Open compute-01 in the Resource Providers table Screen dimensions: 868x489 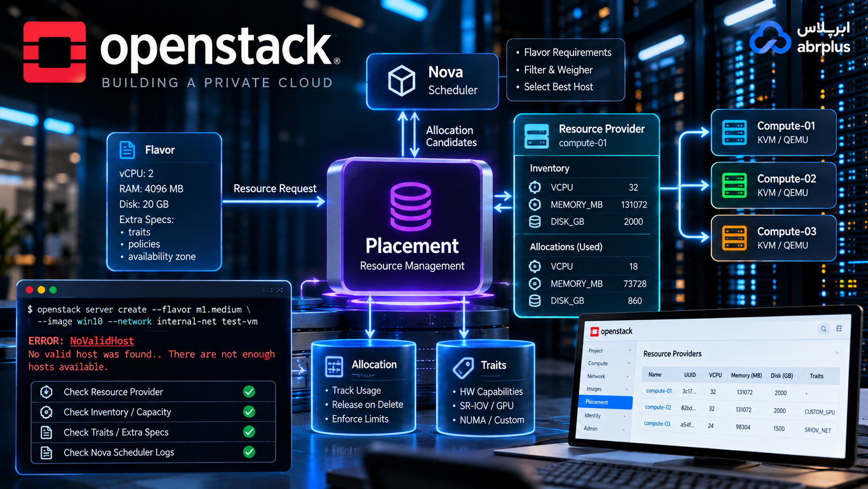tap(659, 391)
